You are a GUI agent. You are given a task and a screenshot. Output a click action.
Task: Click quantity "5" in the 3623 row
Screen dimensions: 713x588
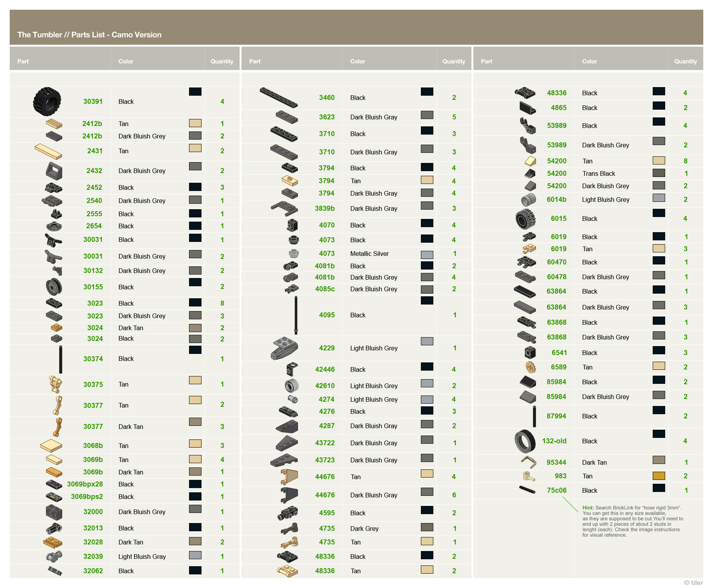point(454,117)
